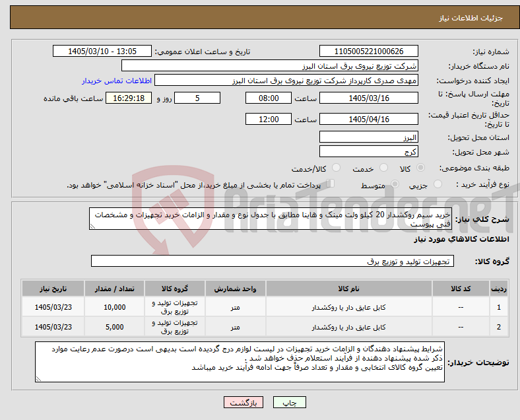The height and width of the screenshot is (420, 520).
Task: Select the کالا radio button
Action: point(420,168)
